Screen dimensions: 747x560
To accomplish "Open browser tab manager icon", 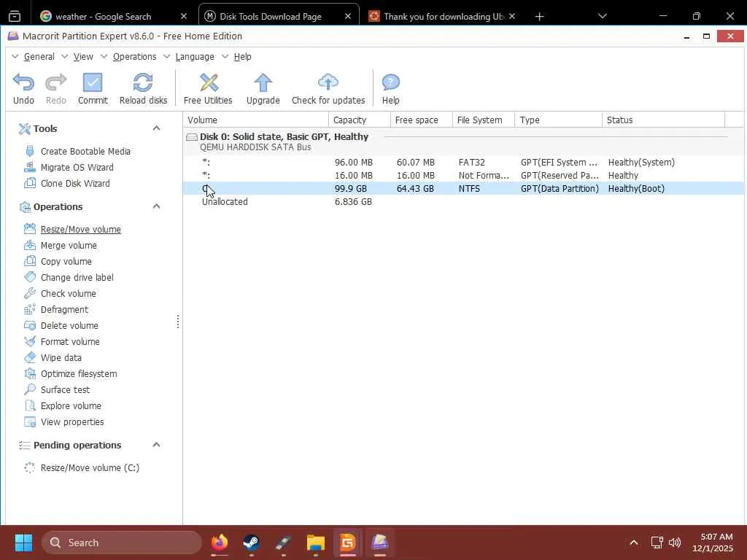I will click(15, 16).
